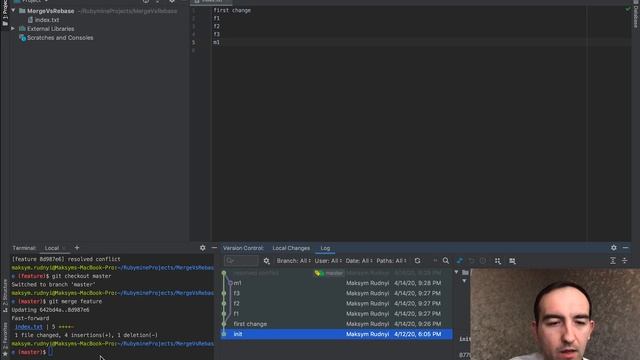
Task: Click editor line 'first change'
Action: (x=232, y=10)
